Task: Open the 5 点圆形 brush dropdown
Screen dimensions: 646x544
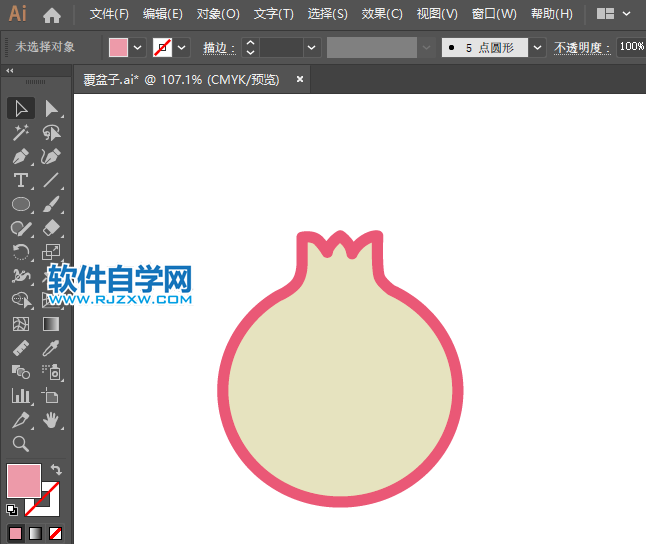Action: [537, 48]
